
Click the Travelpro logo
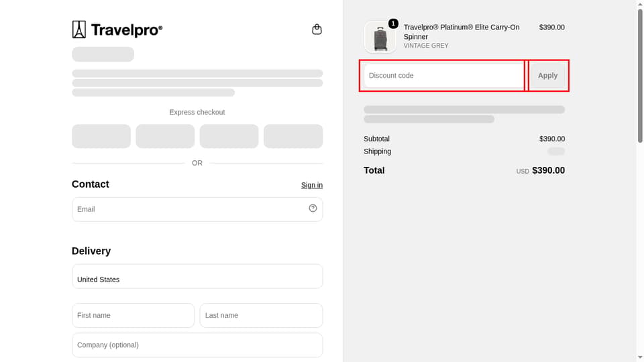(x=117, y=29)
